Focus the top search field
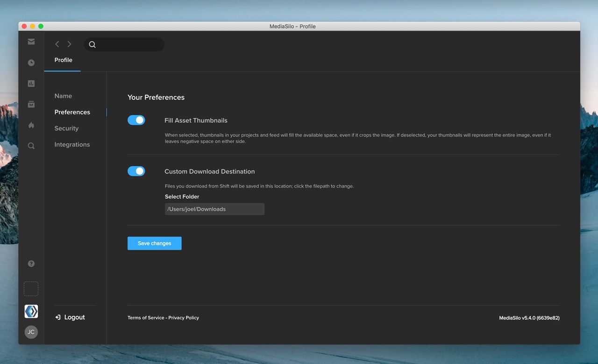Image resolution: width=598 pixels, height=364 pixels. pyautogui.click(x=124, y=44)
